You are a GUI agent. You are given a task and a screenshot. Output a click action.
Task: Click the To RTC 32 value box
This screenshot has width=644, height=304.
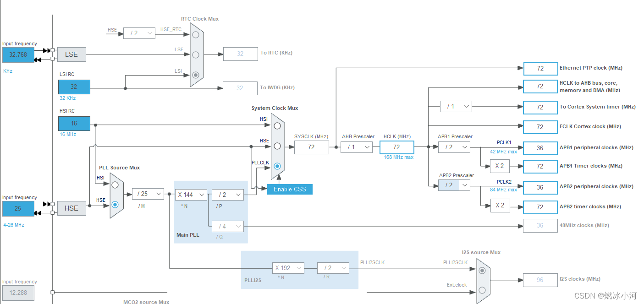(240, 54)
